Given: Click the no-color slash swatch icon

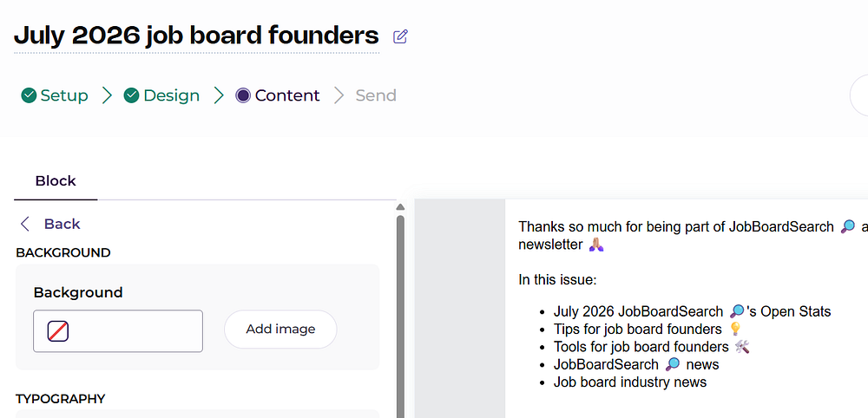Looking at the screenshot, I should pyautogui.click(x=58, y=331).
